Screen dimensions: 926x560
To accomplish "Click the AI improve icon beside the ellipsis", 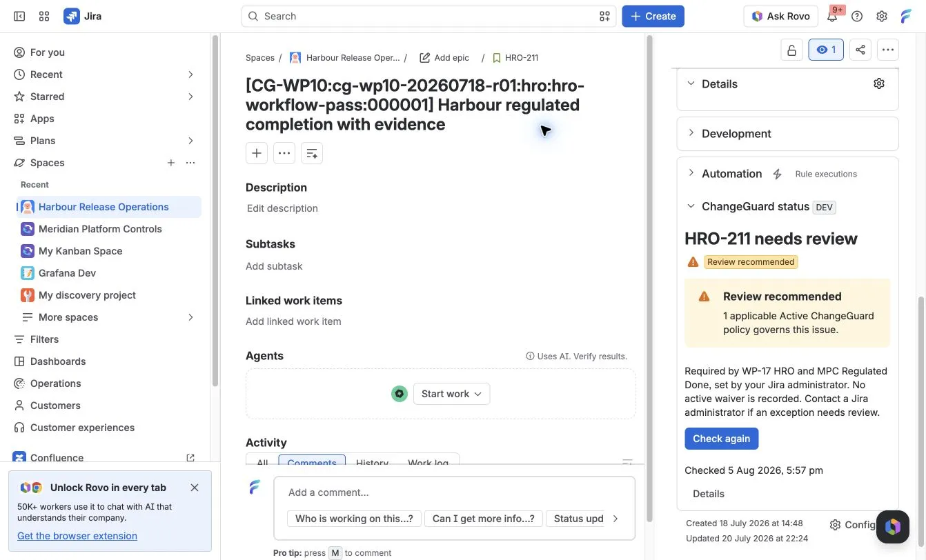I will (312, 153).
